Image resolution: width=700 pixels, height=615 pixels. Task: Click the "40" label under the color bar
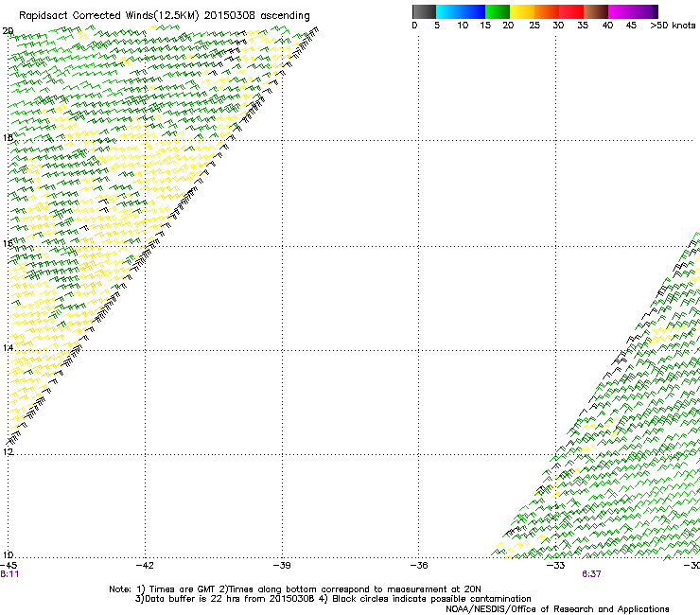point(607,26)
